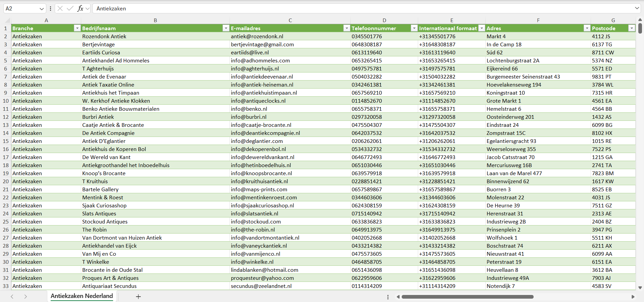Click the horizontal scrollbar thumb
The height and width of the screenshot is (302, 644).
[x=467, y=297]
